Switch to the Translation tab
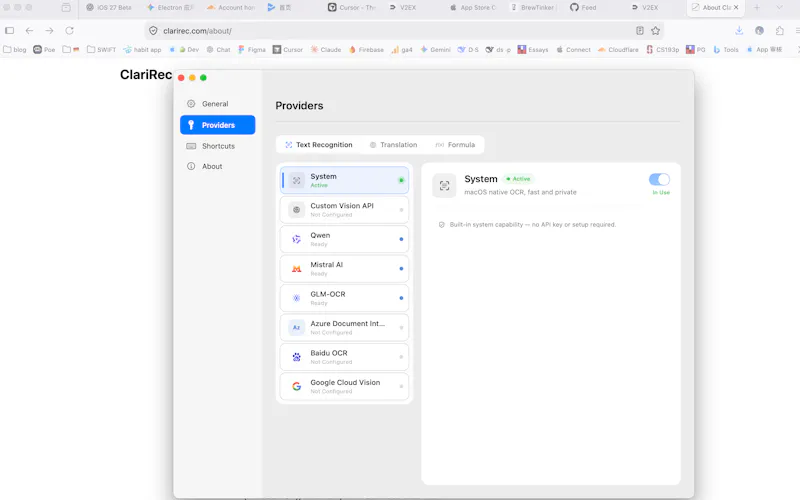The width and height of the screenshot is (800, 500). (393, 145)
